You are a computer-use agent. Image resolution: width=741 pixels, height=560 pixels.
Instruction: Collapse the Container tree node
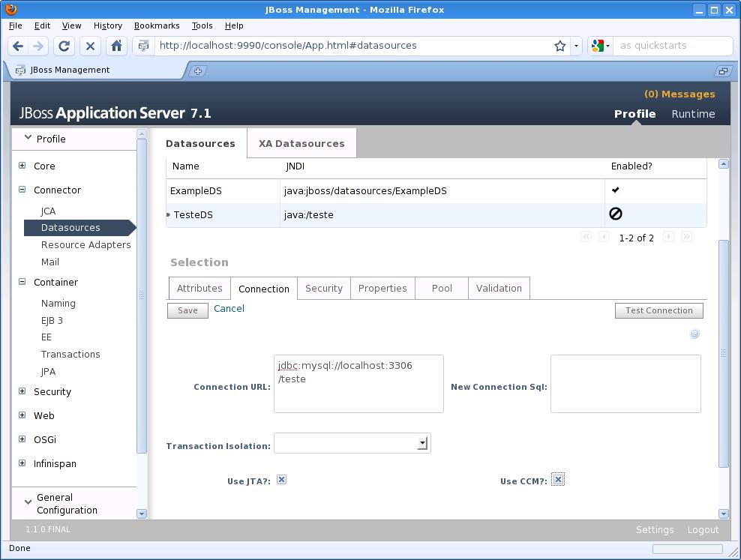22,281
